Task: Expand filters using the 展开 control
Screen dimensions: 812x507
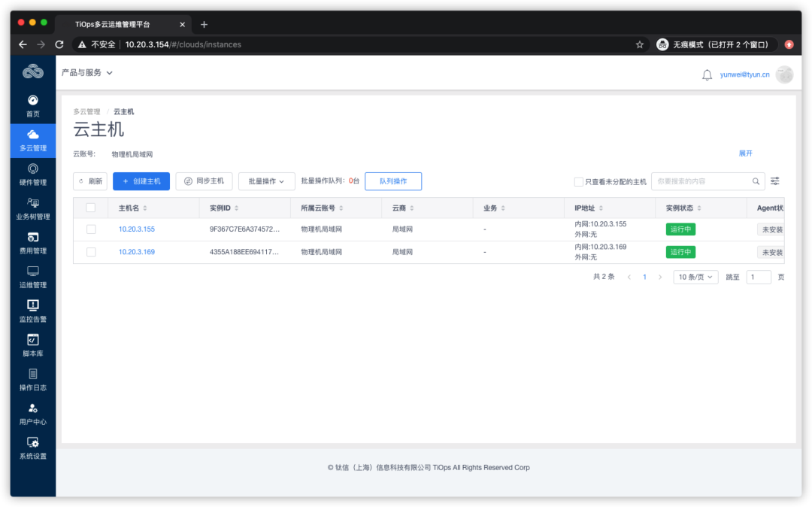Action: tap(745, 153)
